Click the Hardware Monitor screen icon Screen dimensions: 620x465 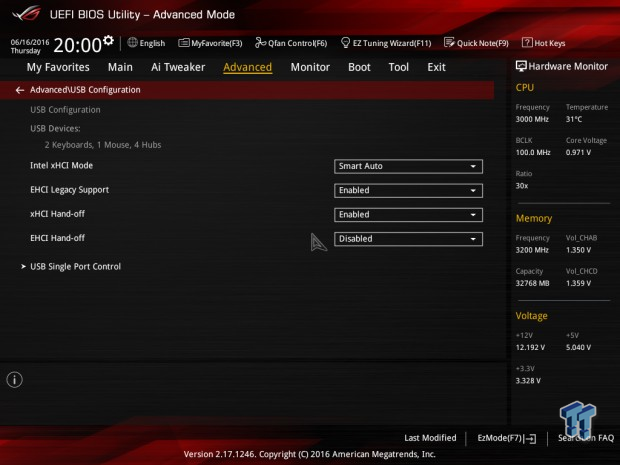(521, 66)
